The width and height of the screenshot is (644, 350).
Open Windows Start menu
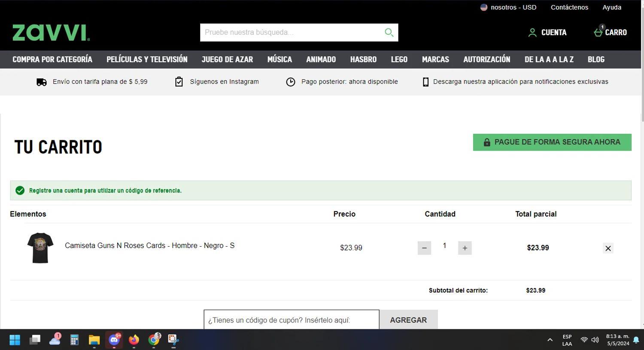click(x=15, y=340)
